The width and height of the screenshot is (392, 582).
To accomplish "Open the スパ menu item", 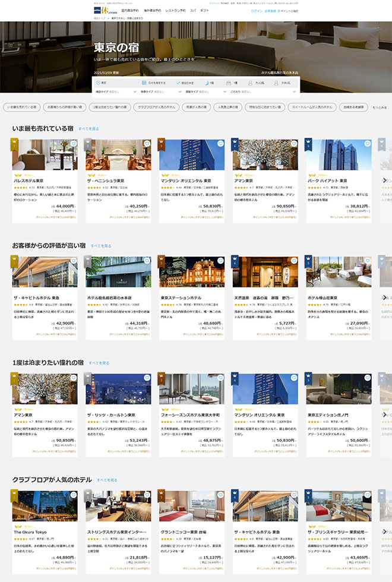I will click(x=193, y=11).
